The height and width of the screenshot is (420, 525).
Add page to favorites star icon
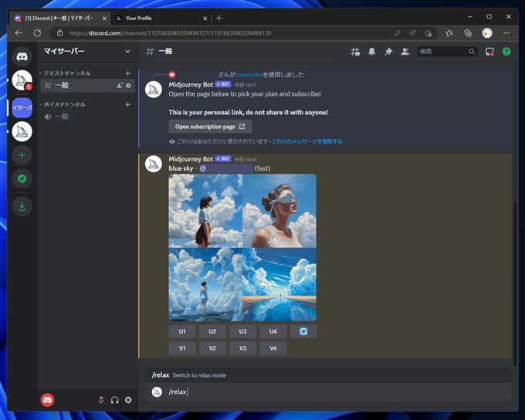(428, 33)
